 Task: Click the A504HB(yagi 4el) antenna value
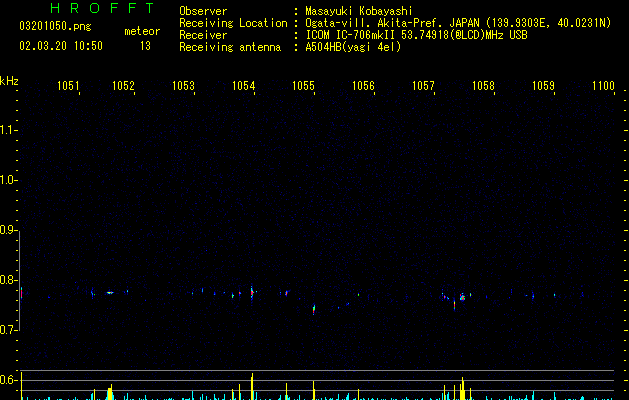[x=353, y=47]
